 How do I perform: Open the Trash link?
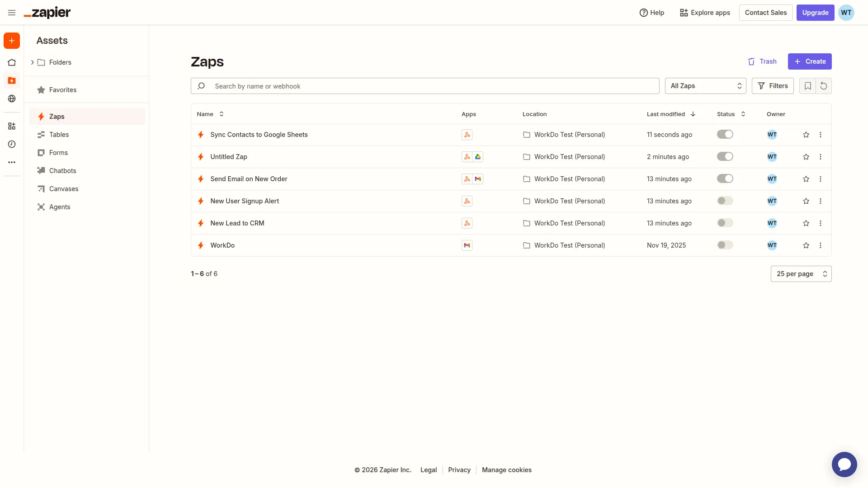[x=762, y=61]
